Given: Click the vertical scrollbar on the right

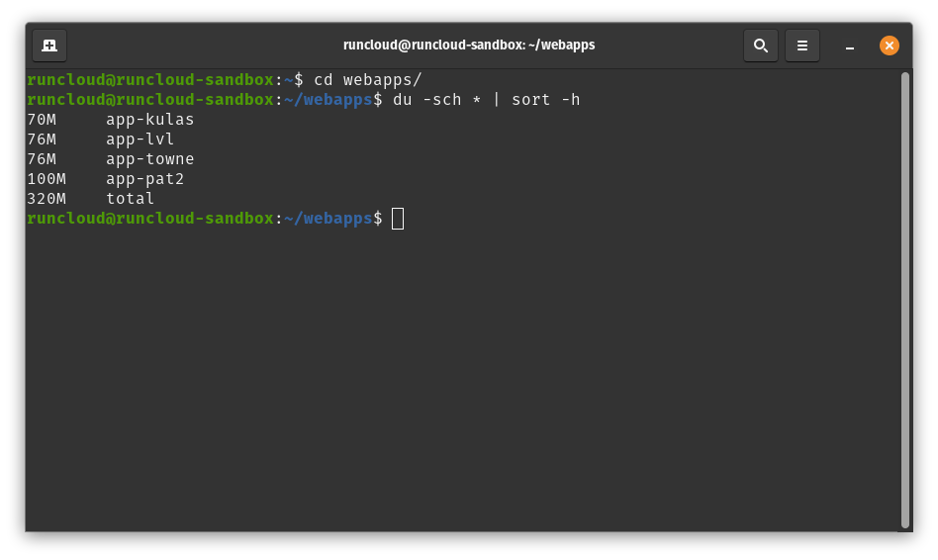Looking at the screenshot, I should point(905,301).
